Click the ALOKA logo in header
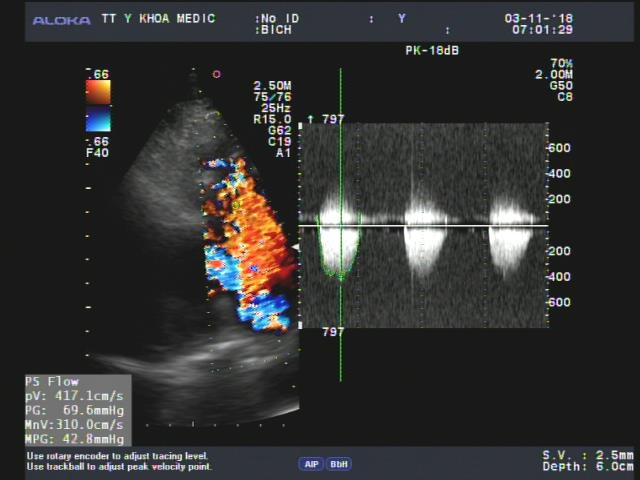 61,20
